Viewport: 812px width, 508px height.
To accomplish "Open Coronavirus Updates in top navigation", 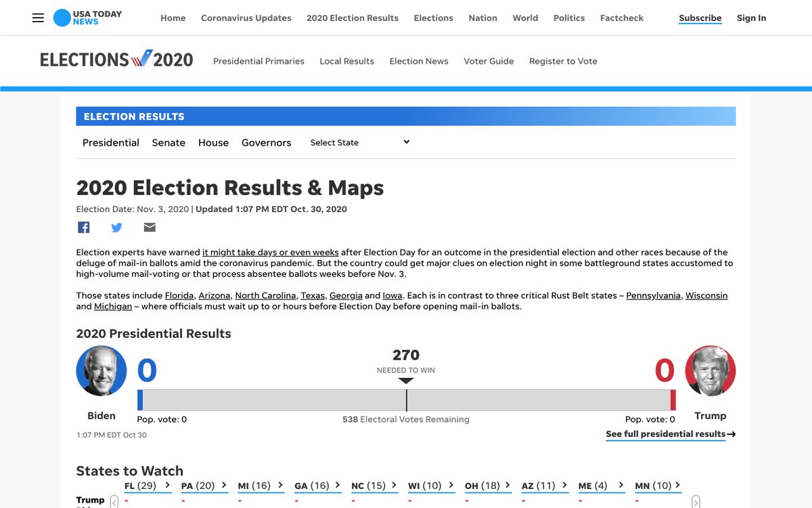I will 246,18.
